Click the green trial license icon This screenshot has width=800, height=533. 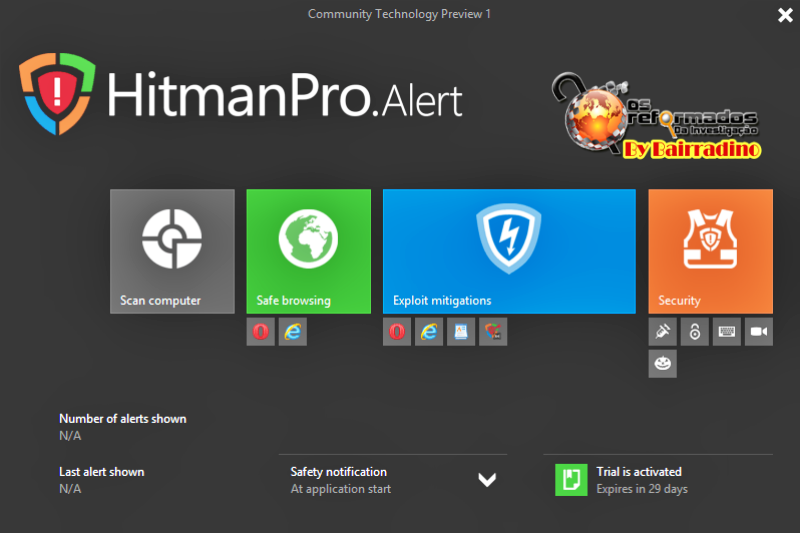(x=571, y=480)
